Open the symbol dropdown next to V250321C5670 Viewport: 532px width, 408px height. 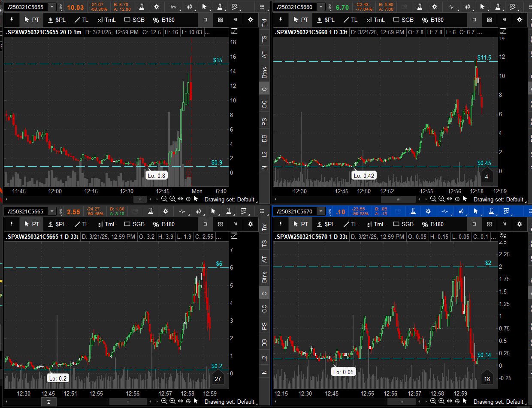(320, 211)
